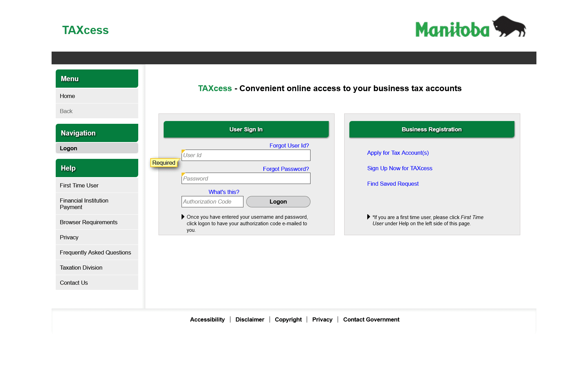The image size is (588, 392).
Task: Open Privacy in the Help menu
Action: pyautogui.click(x=97, y=237)
